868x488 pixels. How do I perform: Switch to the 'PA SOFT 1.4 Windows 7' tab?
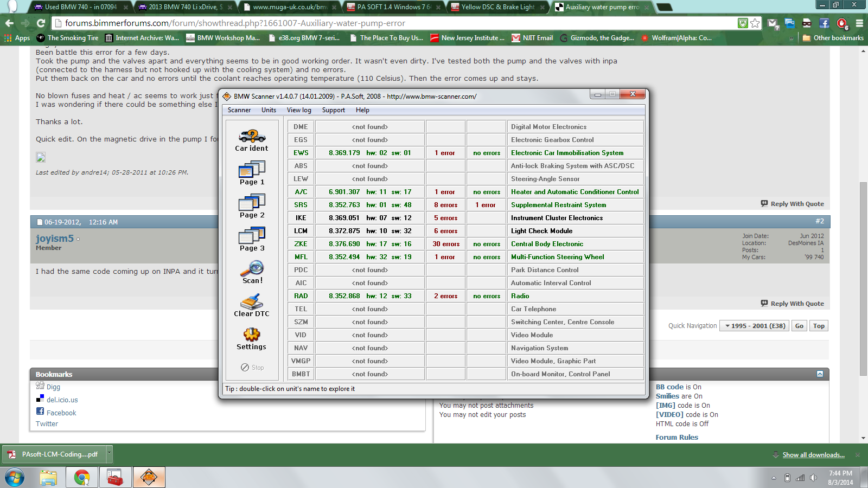point(393,7)
